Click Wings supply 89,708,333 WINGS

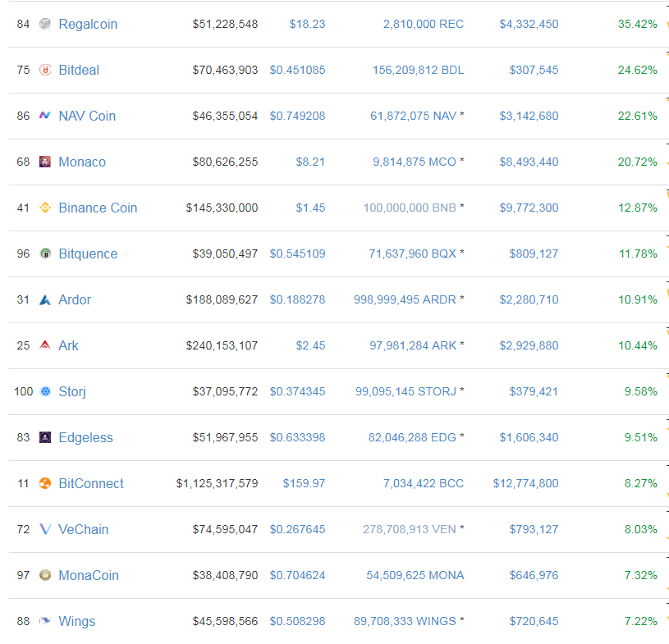[405, 621]
